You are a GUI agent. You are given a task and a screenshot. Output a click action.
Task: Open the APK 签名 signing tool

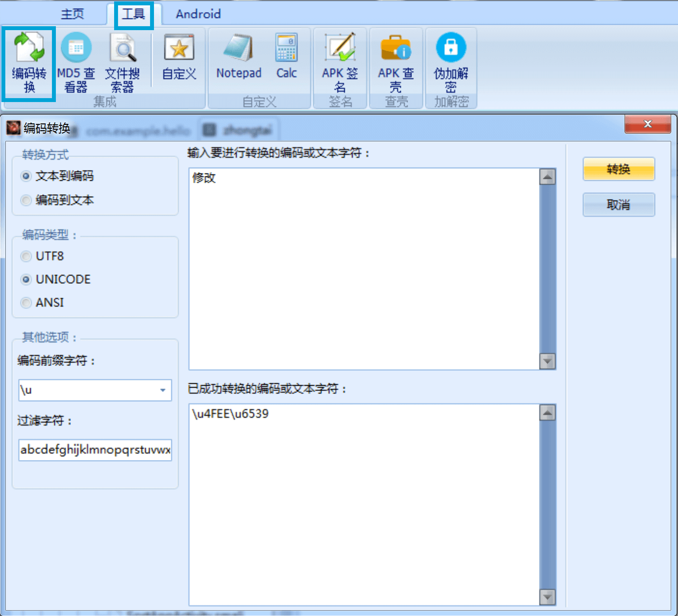click(340, 62)
